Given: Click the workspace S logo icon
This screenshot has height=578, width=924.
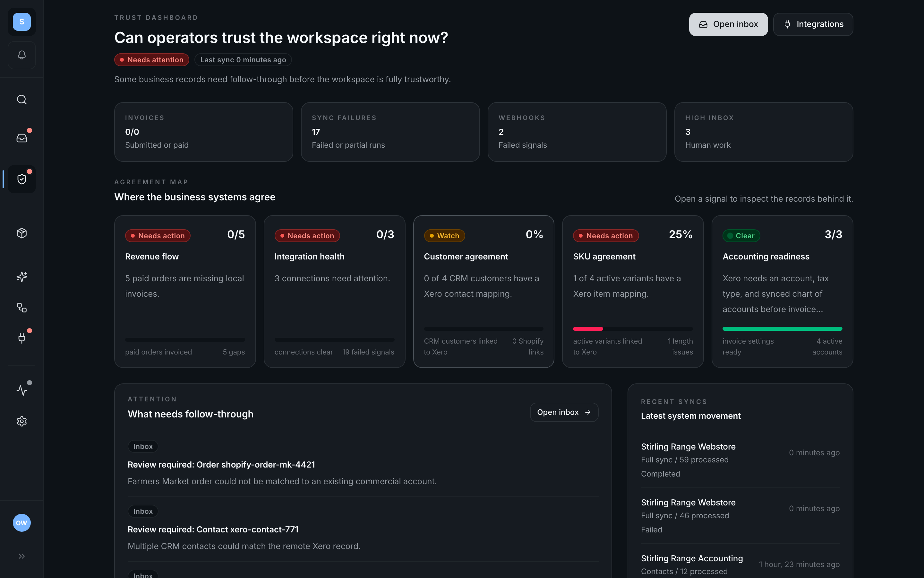Looking at the screenshot, I should (22, 22).
